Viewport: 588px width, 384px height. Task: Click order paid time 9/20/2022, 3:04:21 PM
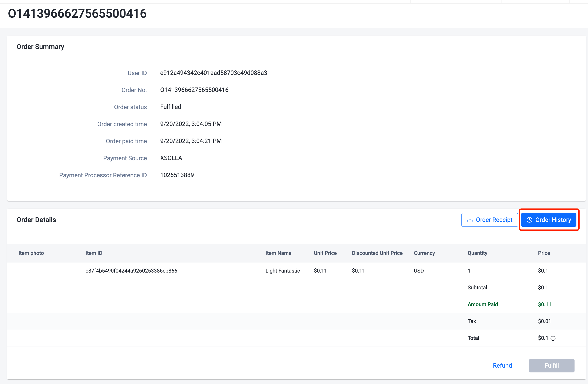click(191, 141)
